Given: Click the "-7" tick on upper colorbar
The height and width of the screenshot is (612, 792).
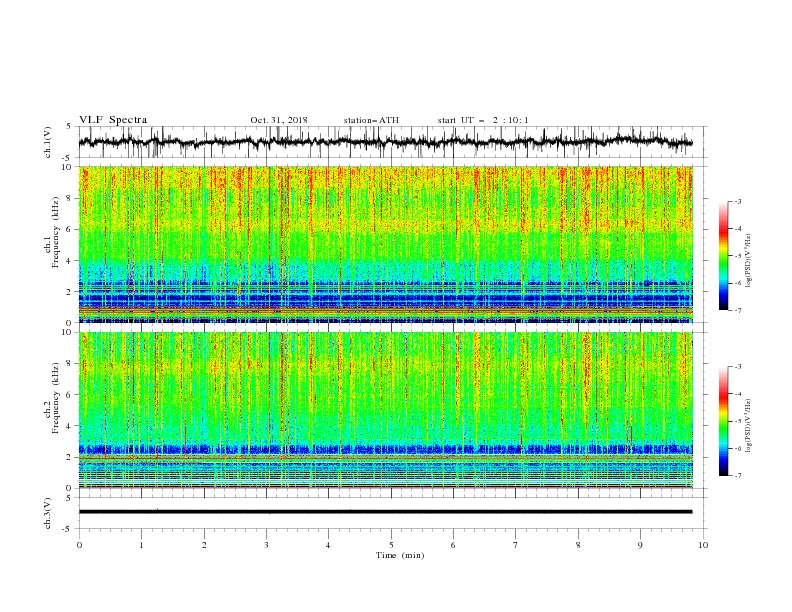Looking at the screenshot, I should point(737,310).
